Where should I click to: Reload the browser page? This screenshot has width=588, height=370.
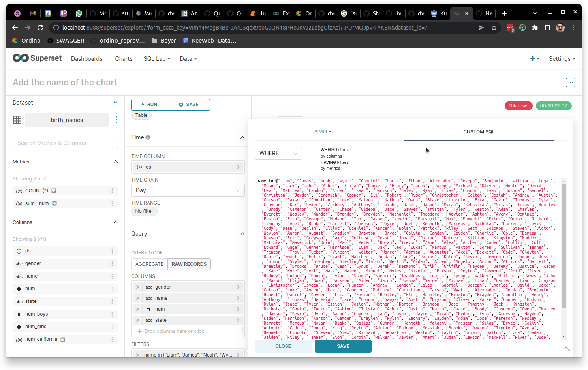click(40, 28)
